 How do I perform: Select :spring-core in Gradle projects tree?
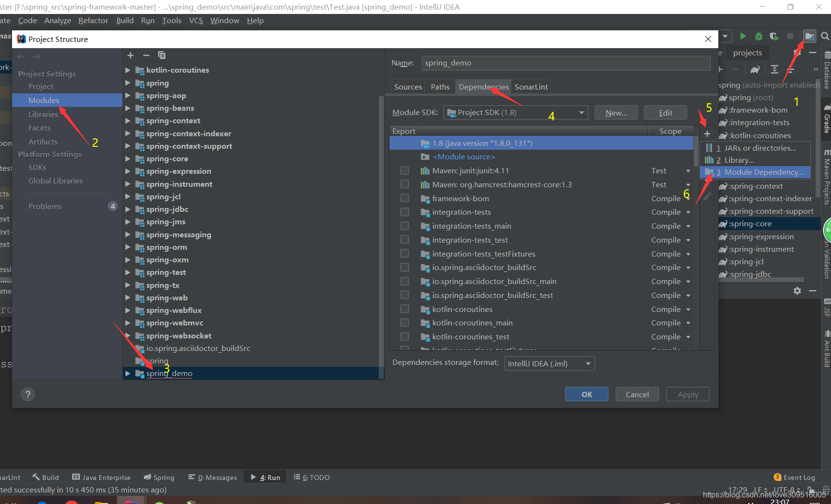coord(750,224)
